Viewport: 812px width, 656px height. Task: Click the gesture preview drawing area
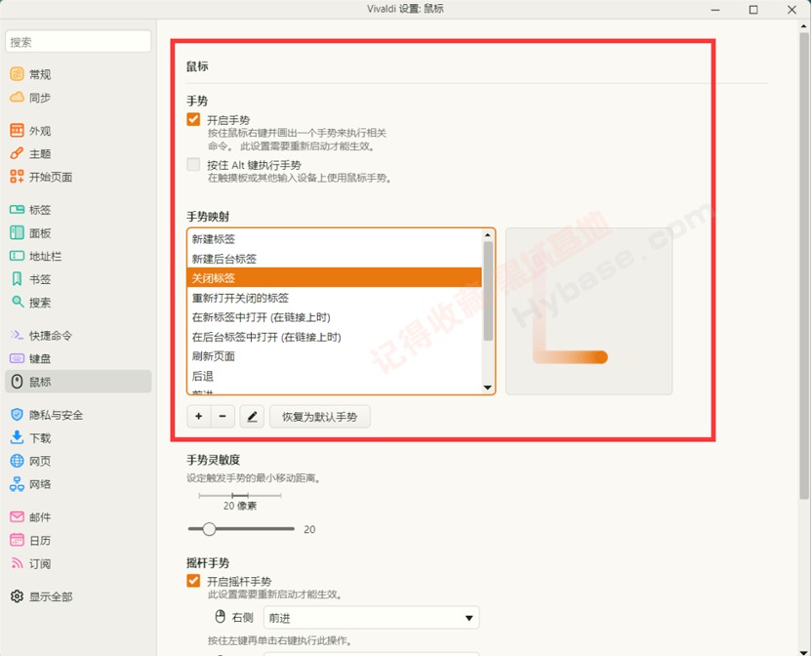[x=589, y=310]
